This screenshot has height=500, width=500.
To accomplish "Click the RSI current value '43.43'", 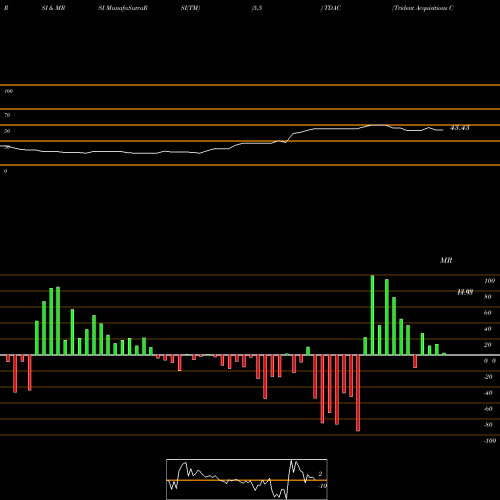I will pyautogui.click(x=460, y=128).
